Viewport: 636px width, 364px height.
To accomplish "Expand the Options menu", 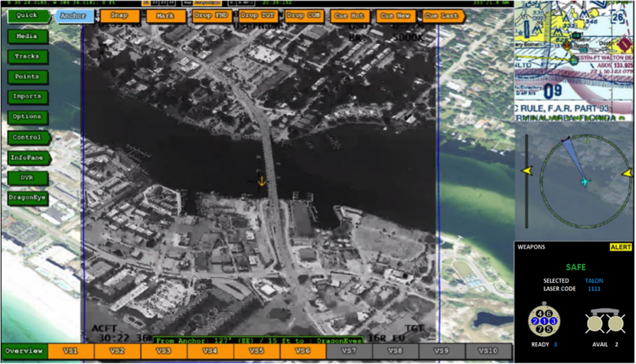I will coord(27,117).
